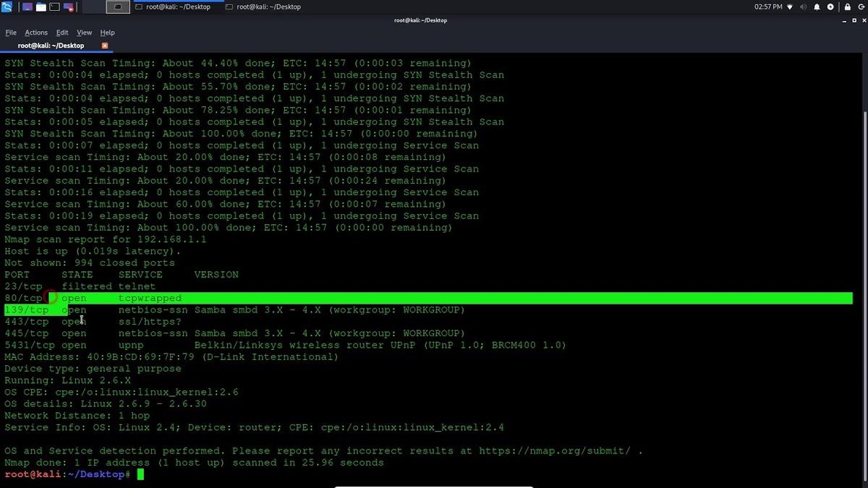
Task: Open the View menu
Action: pyautogui.click(x=84, y=32)
